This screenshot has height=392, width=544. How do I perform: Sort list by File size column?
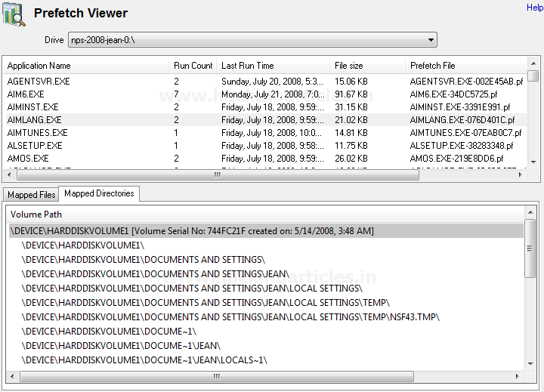[x=349, y=66]
